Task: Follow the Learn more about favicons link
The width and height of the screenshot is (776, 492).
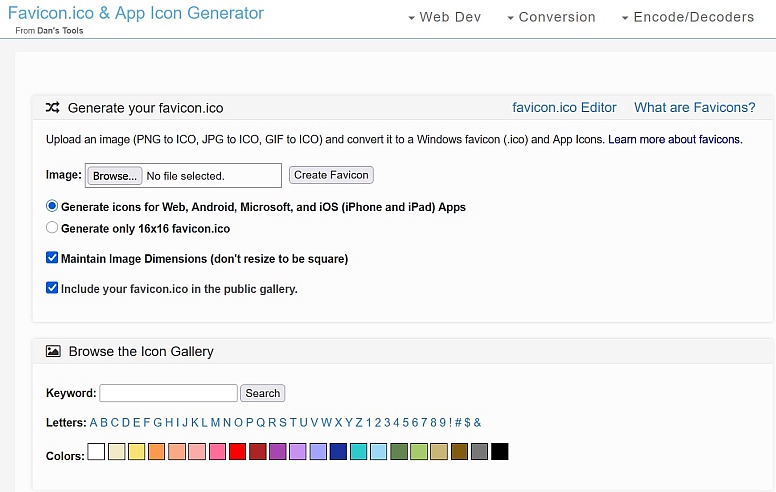Action: coord(675,140)
